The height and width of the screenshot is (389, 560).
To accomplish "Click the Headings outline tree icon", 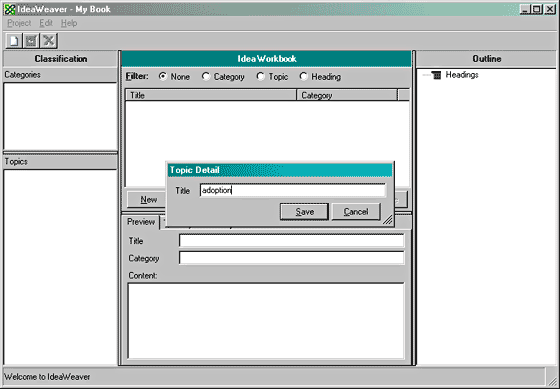I will 436,75.
